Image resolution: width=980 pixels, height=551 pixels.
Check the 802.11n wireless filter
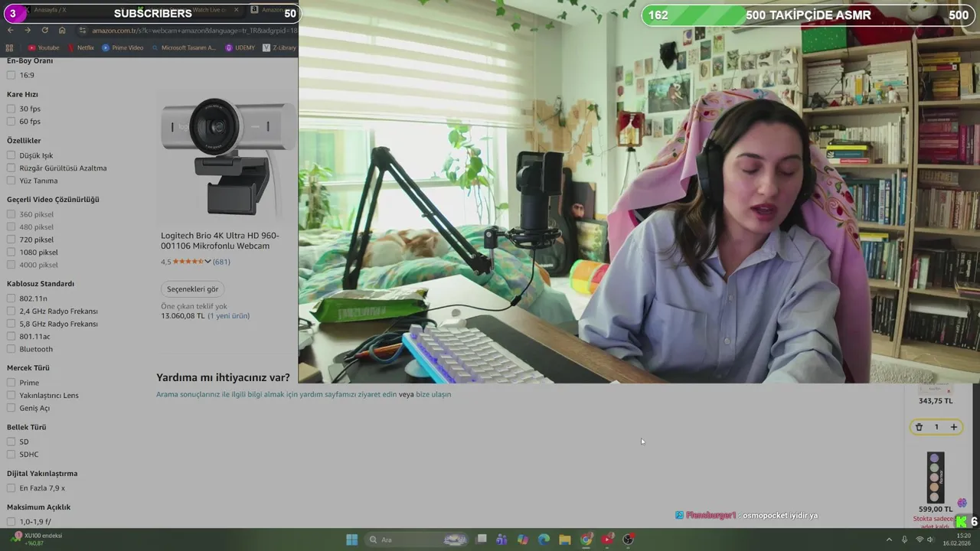point(11,298)
